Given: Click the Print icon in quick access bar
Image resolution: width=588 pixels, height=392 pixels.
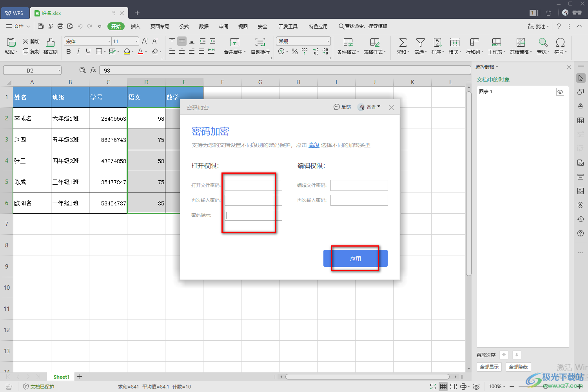Looking at the screenshot, I should pyautogui.click(x=60, y=26).
